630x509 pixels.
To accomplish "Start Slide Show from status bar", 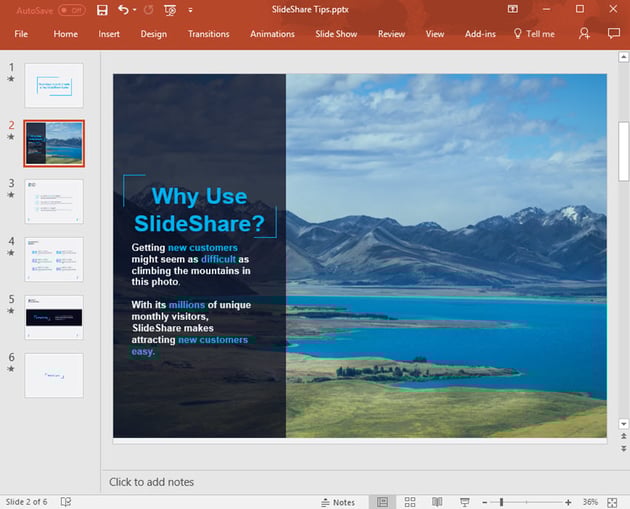I will point(465,502).
